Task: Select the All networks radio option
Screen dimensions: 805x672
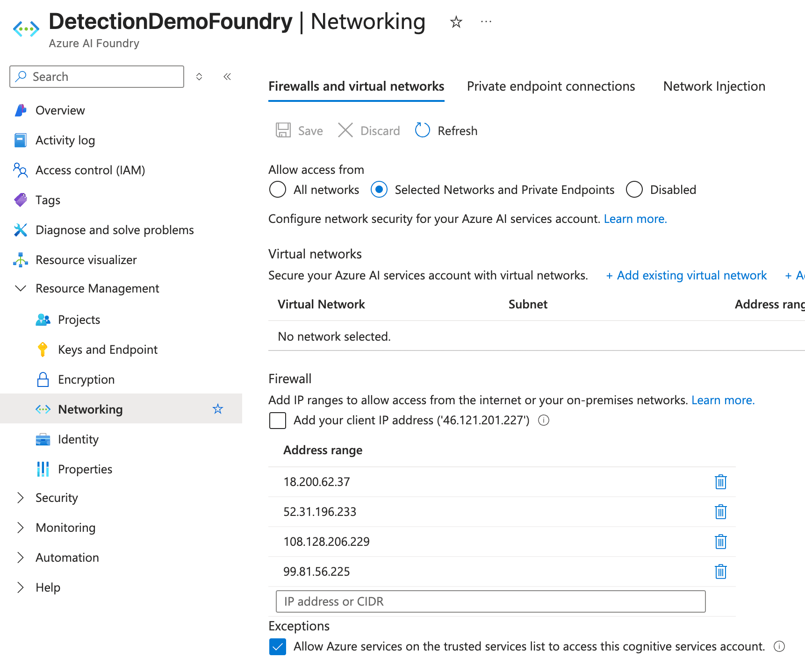Action: pyautogui.click(x=278, y=190)
